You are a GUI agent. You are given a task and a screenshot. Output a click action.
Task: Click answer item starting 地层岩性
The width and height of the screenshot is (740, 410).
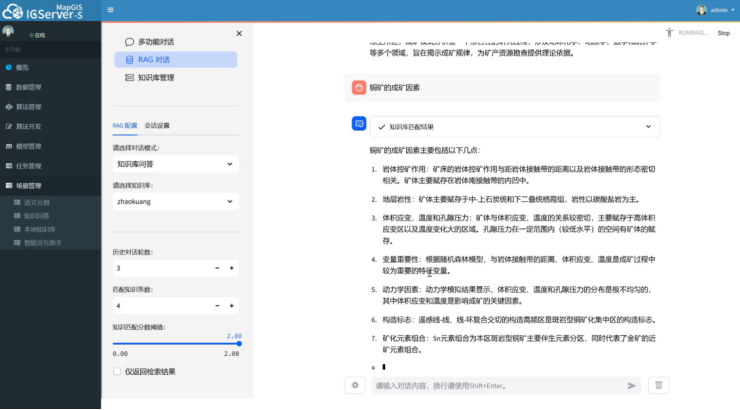pos(512,199)
